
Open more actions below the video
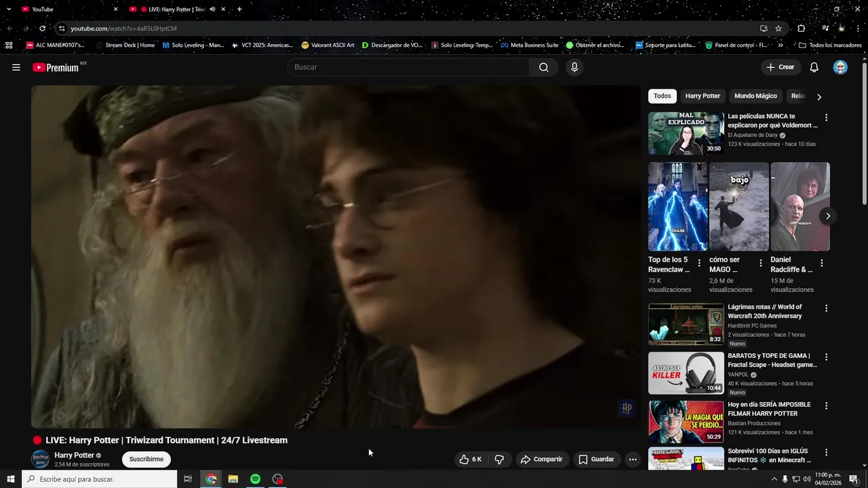pyautogui.click(x=633, y=460)
